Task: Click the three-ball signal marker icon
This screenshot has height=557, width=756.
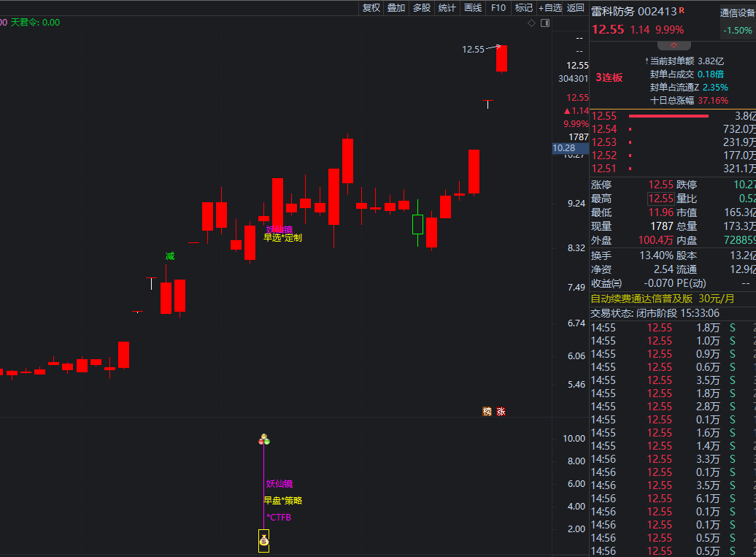Action: point(264,439)
